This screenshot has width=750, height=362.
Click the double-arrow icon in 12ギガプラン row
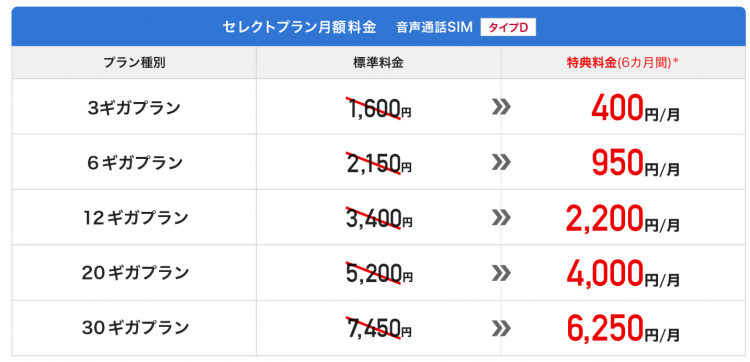[x=501, y=218]
